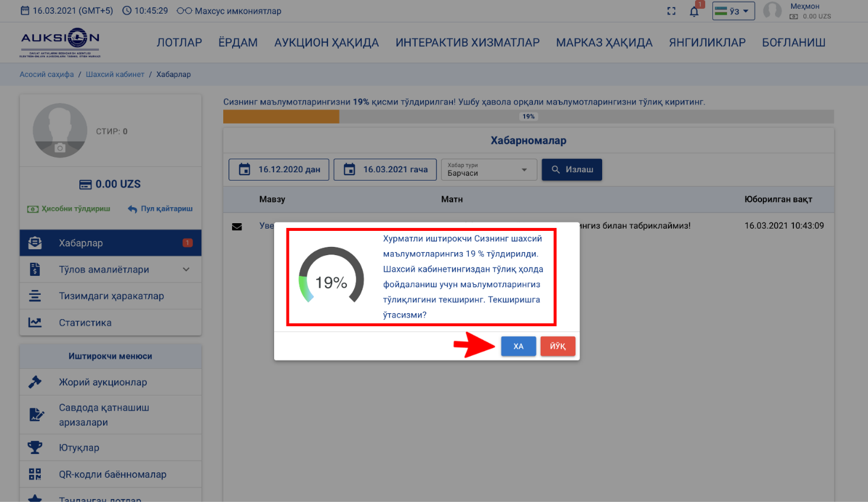The height and width of the screenshot is (502, 868).
Task: Click the camera icon on profile avatar
Action: (60, 148)
